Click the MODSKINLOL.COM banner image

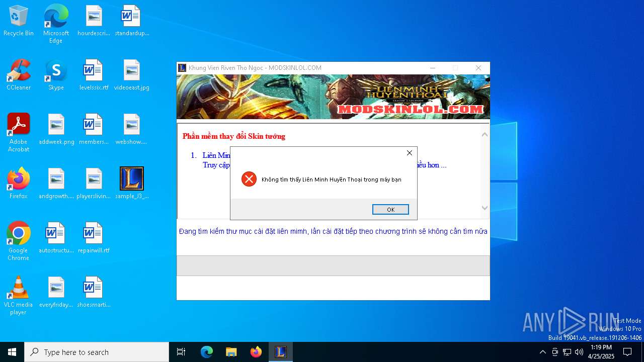(333, 97)
